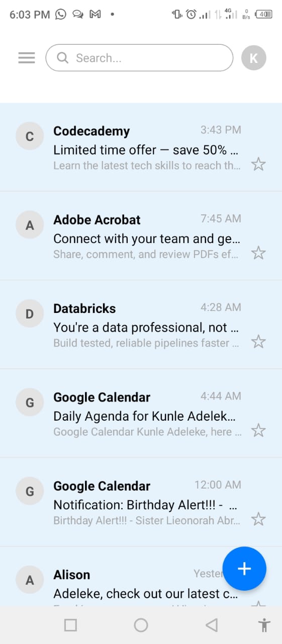Open the Connect with your team email
Viewport: 282px width, 644px height.
(x=141, y=236)
